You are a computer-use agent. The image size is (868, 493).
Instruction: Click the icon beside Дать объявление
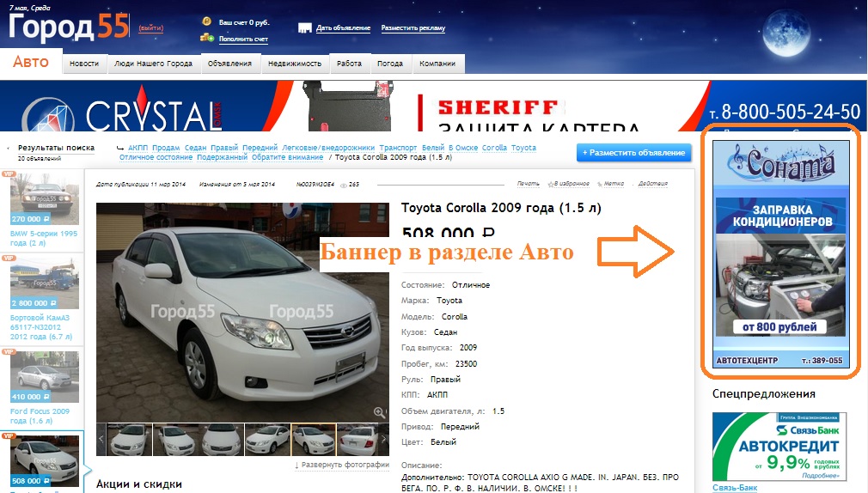305,28
